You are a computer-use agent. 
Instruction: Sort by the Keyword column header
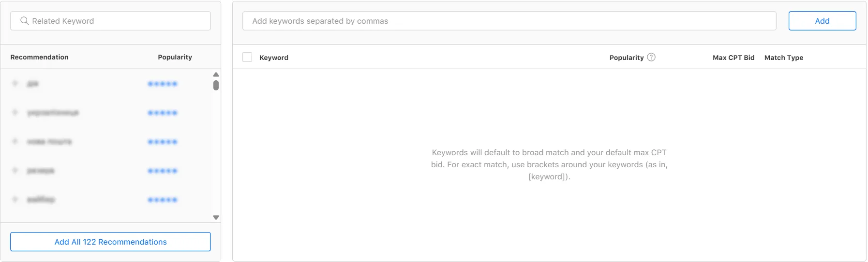coord(274,58)
